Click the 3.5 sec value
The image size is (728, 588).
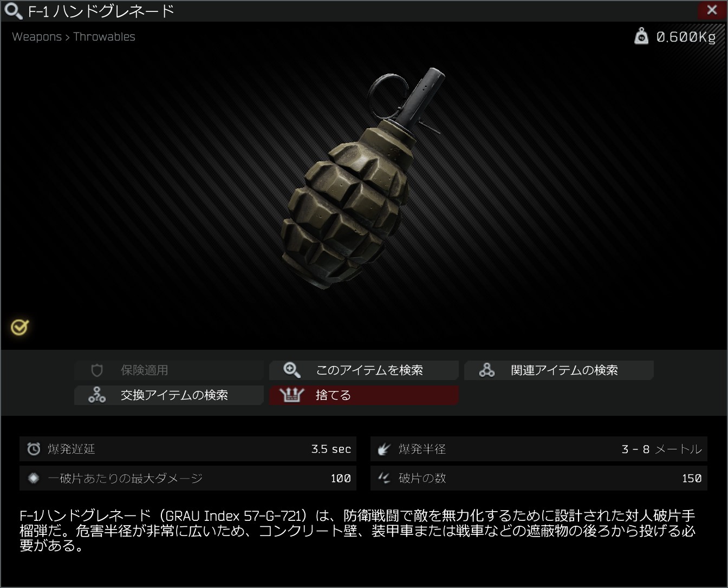[x=331, y=449]
